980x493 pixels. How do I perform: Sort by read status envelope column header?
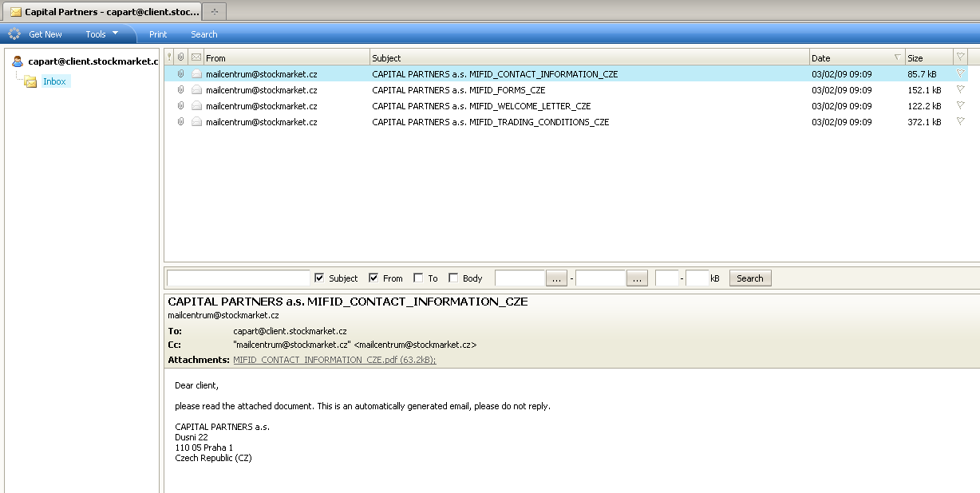[x=196, y=57]
